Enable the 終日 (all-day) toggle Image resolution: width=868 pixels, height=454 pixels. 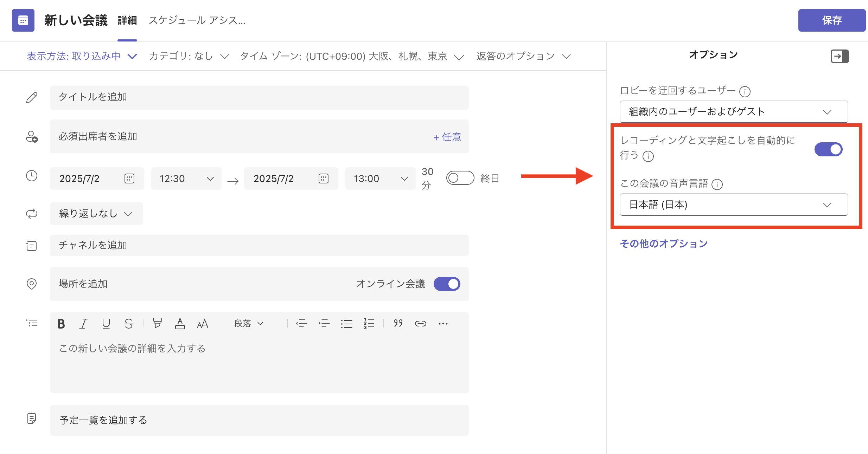pos(460,178)
